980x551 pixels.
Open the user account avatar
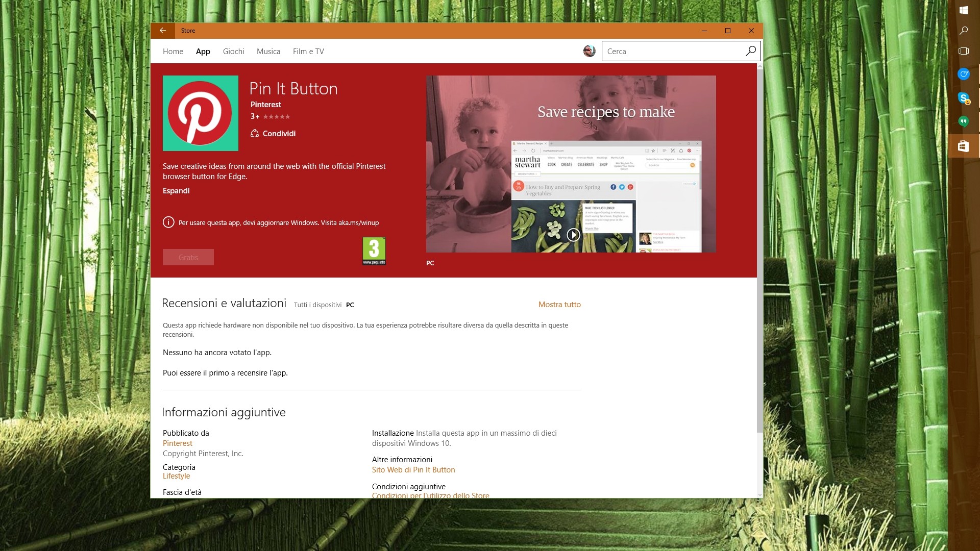pyautogui.click(x=589, y=51)
